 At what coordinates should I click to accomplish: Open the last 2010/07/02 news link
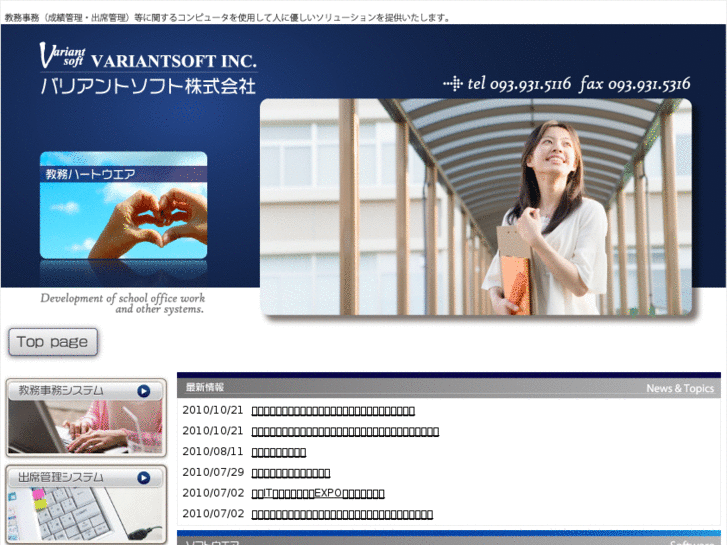[x=342, y=514]
